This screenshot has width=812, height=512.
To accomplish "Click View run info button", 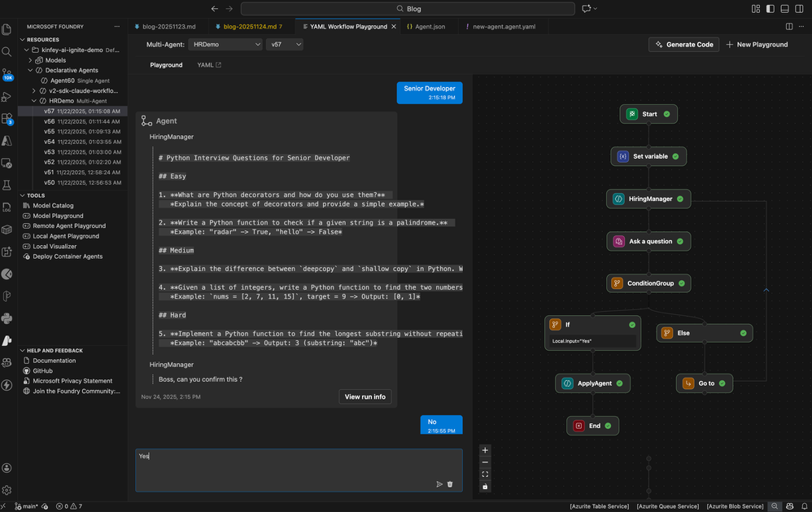I will click(365, 397).
